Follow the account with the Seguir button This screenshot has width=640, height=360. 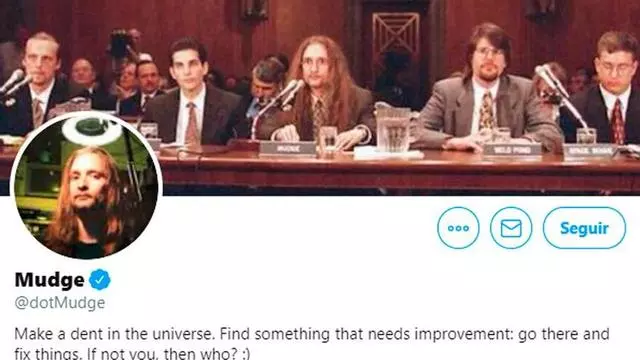coord(584,228)
